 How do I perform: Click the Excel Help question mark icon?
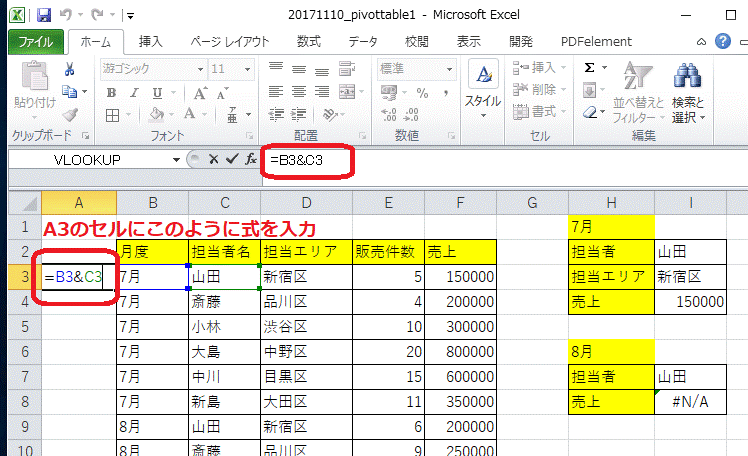[722, 41]
